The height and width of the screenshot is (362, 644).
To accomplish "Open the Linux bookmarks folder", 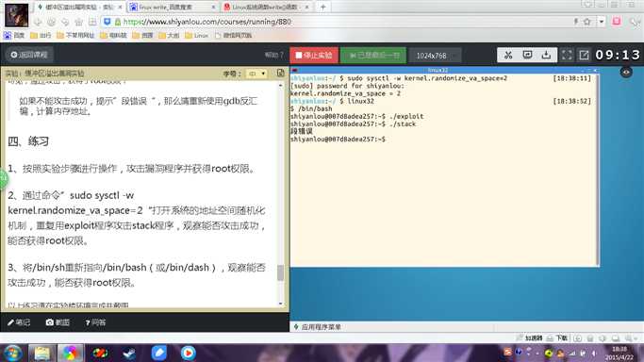I will [197, 35].
